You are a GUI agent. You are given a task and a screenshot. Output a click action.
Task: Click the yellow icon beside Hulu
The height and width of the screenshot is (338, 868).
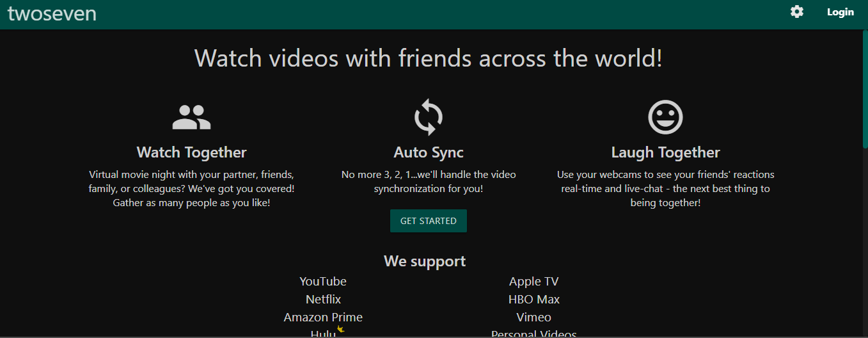point(341,329)
